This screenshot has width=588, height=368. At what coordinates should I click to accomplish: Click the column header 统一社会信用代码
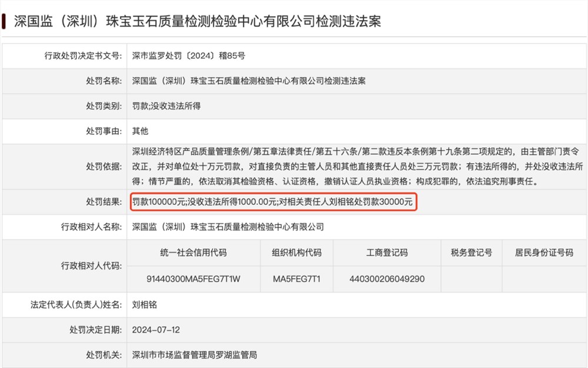(x=193, y=253)
